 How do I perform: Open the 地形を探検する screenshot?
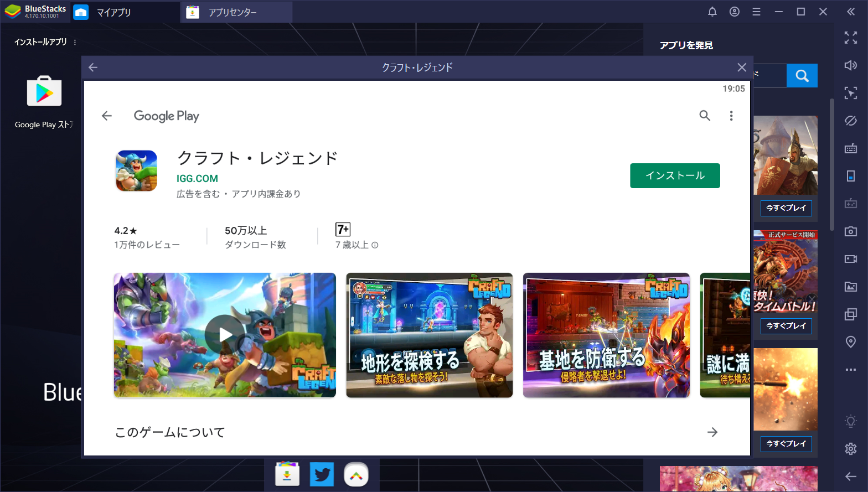point(430,335)
